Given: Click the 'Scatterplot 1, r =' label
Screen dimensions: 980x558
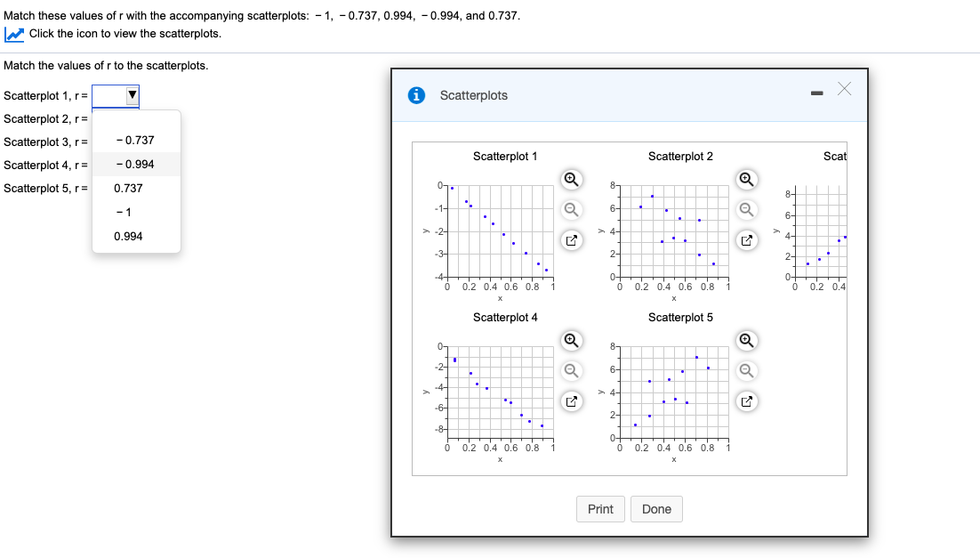Looking at the screenshot, I should tap(45, 96).
